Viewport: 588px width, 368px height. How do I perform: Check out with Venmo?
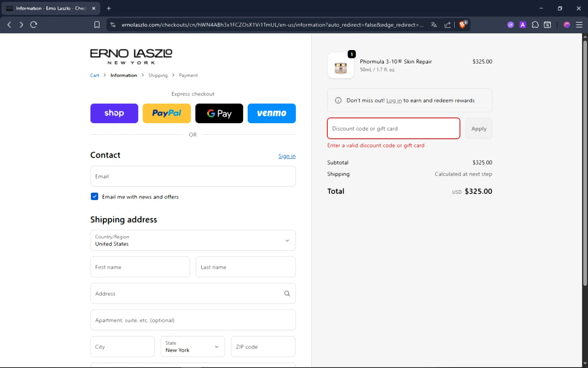coord(272,113)
